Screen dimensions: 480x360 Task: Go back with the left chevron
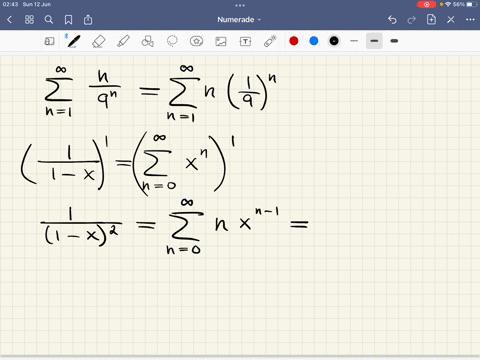pos(9,20)
